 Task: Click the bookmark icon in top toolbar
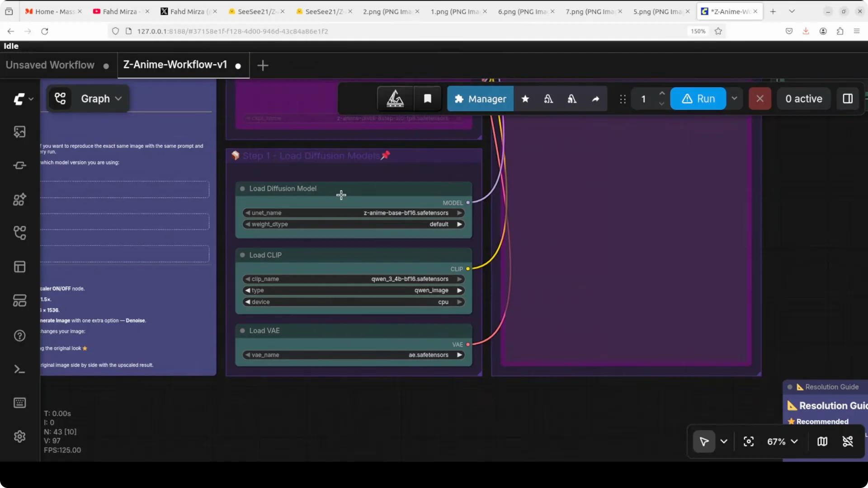pos(427,99)
